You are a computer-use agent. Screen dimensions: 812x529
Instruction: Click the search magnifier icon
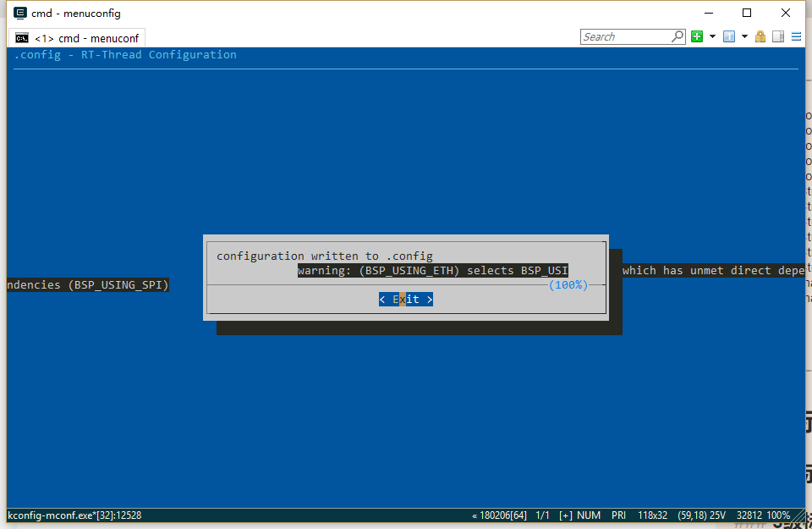[678, 36]
